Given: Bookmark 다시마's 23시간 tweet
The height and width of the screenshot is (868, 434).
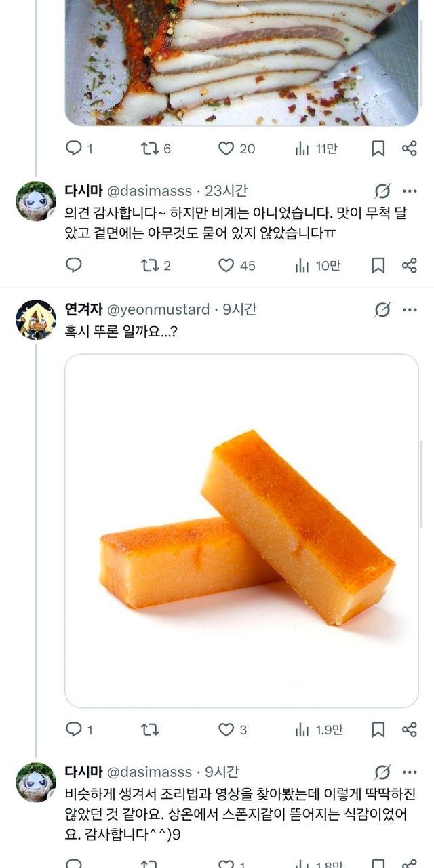Looking at the screenshot, I should click(x=378, y=265).
